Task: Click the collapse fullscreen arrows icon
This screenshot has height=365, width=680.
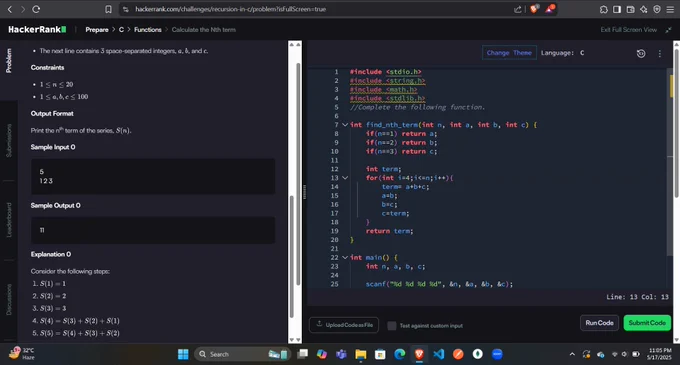Action: tap(668, 29)
